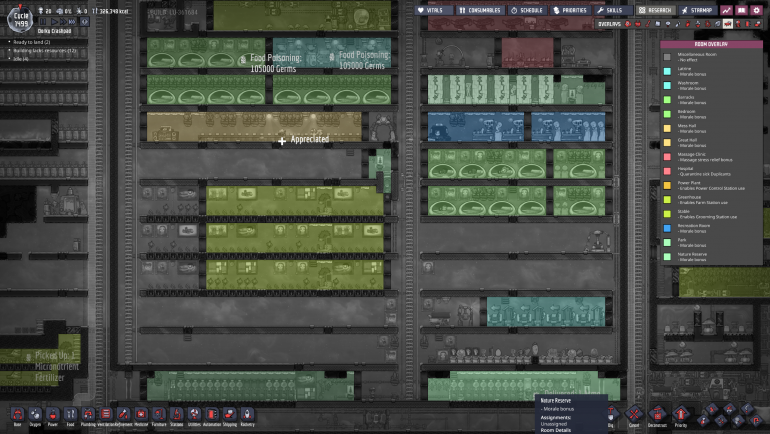Turn off the highlighted Room overlay

tap(728, 24)
